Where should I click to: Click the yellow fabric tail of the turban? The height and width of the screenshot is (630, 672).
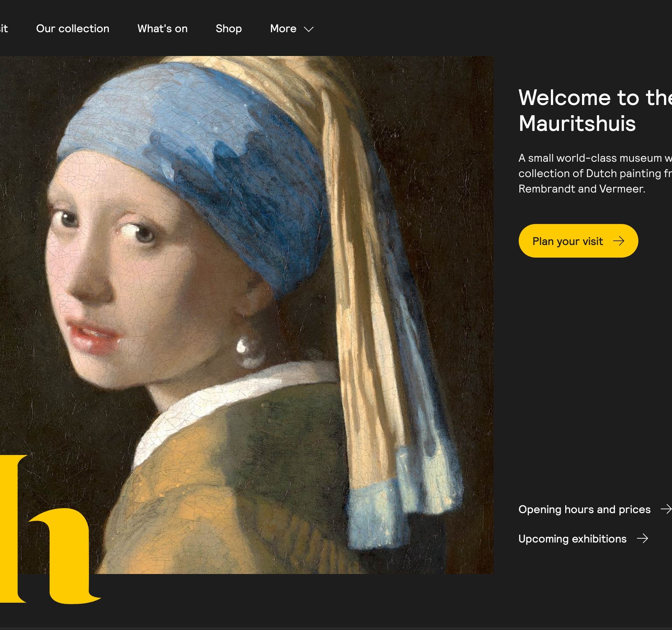coord(378,315)
